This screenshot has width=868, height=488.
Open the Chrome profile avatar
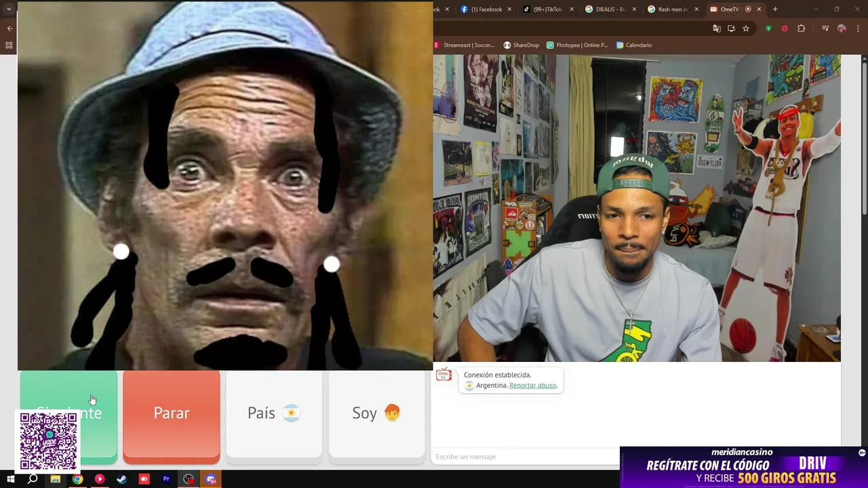[x=842, y=28]
